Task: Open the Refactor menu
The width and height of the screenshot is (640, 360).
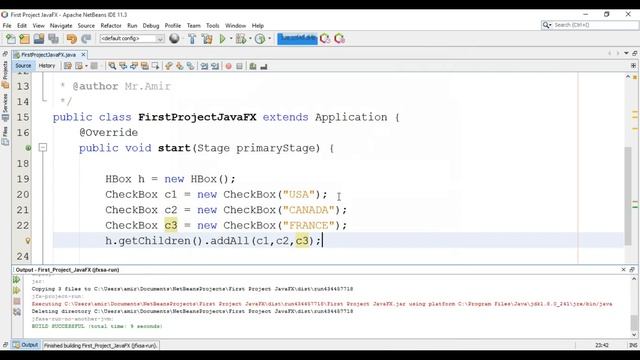Action: click(x=111, y=26)
